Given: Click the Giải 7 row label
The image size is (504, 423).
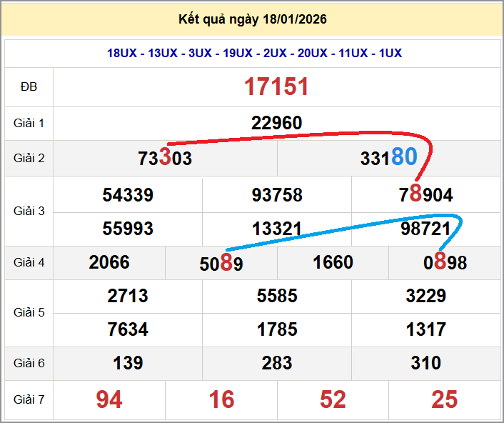Looking at the screenshot, I should [29, 399].
